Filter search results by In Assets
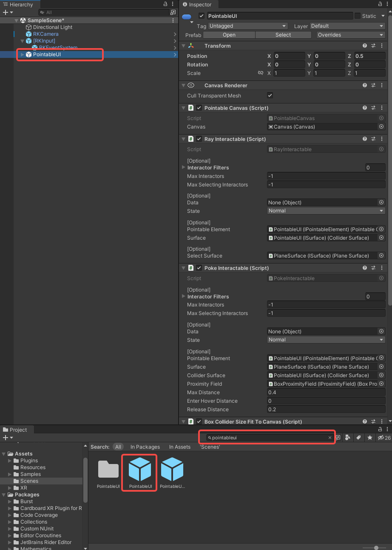392x550 pixels. pos(180,447)
